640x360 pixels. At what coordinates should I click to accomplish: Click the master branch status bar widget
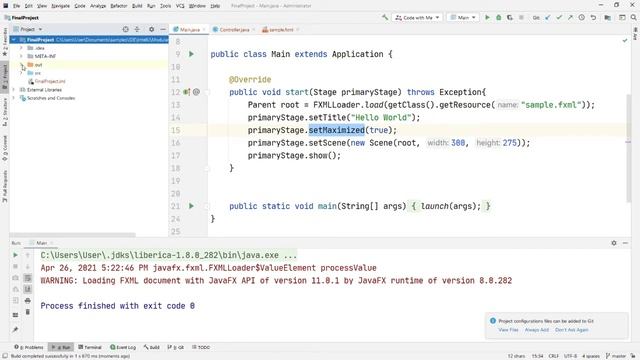point(616,356)
